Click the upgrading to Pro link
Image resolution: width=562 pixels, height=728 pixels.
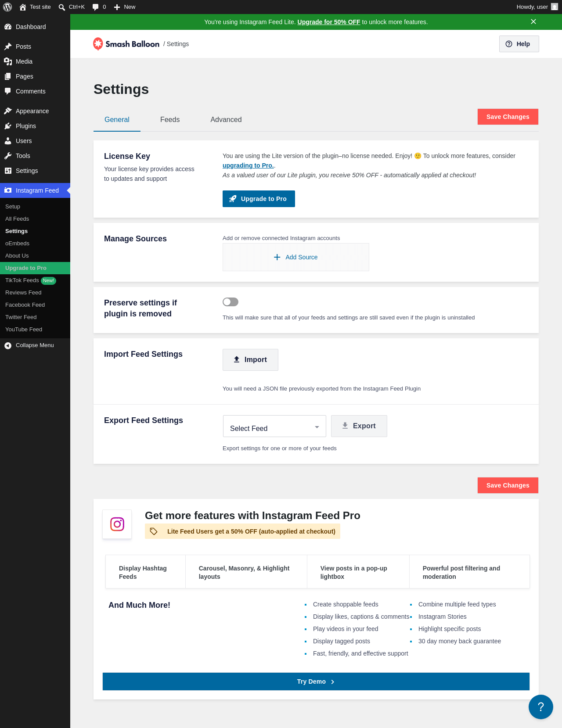[248, 165]
